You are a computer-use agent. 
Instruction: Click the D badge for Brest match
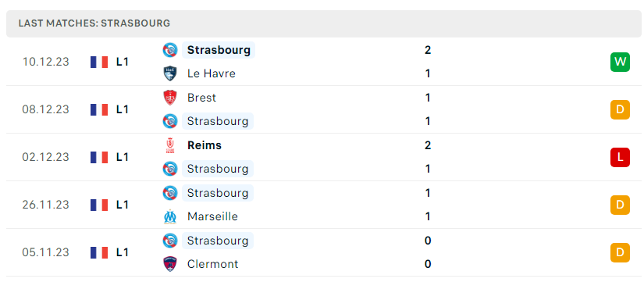coord(620,110)
